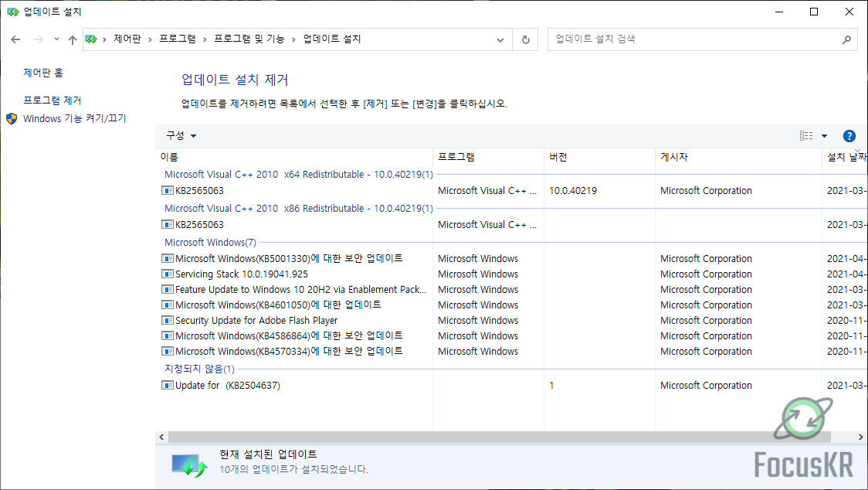This screenshot has height=490, width=868.
Task: Click update icon next to KB5001330
Action: point(167,258)
